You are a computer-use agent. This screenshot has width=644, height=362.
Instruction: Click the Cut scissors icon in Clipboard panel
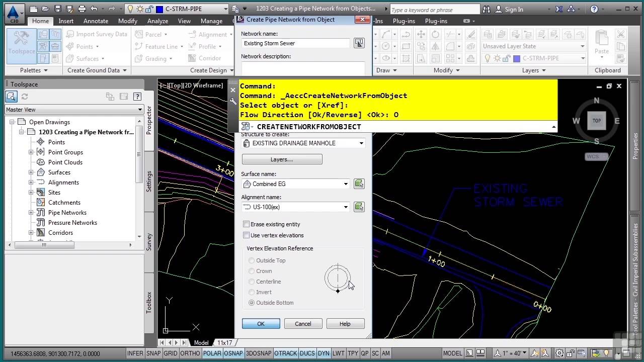click(x=620, y=34)
